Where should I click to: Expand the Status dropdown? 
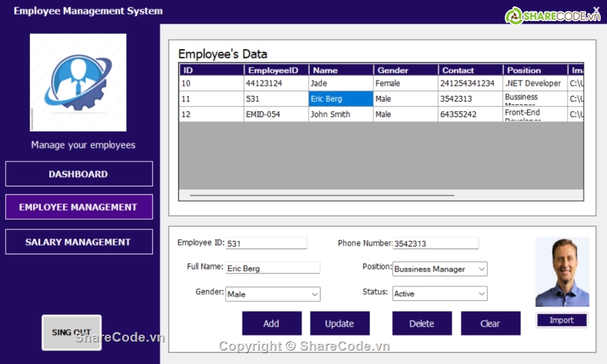(481, 294)
